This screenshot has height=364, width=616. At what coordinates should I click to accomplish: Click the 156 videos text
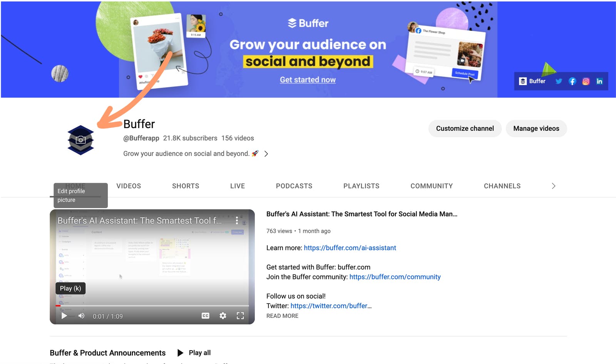(x=238, y=138)
